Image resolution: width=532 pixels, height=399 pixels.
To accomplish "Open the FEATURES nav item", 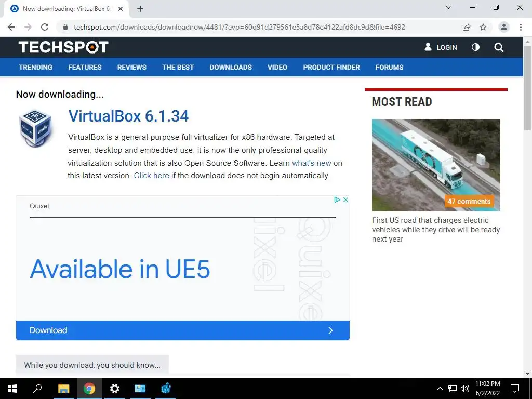I will coord(85,67).
